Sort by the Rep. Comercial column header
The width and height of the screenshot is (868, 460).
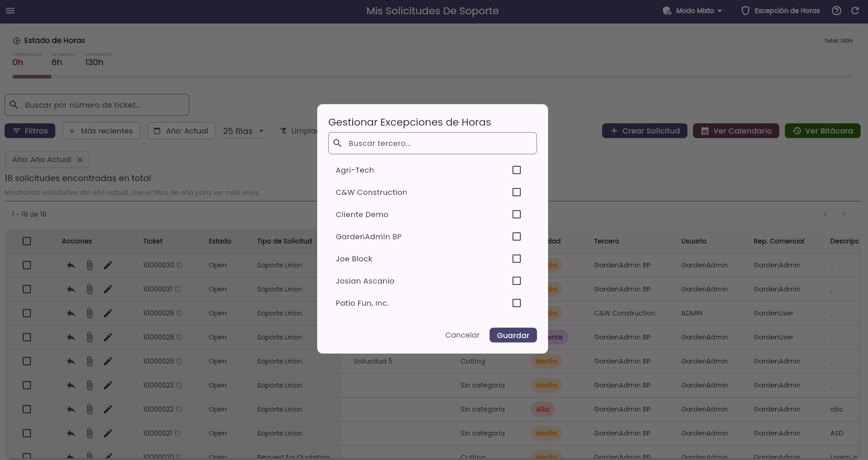point(779,241)
